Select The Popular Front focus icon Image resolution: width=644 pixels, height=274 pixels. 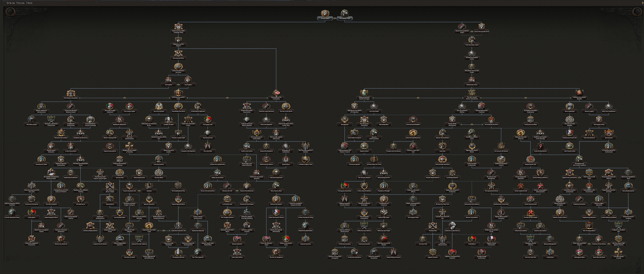point(345,13)
